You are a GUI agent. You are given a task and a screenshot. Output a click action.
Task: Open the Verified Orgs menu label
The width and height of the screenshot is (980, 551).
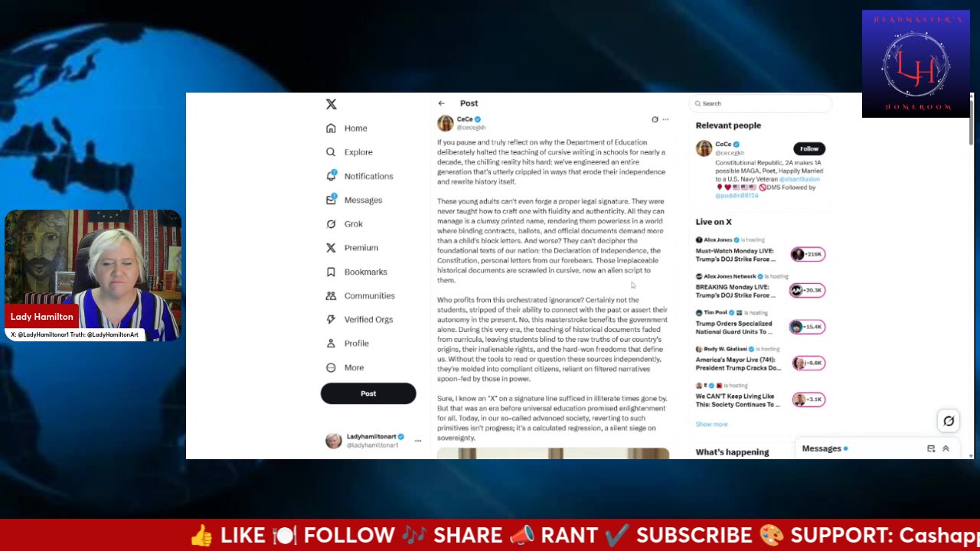368,319
